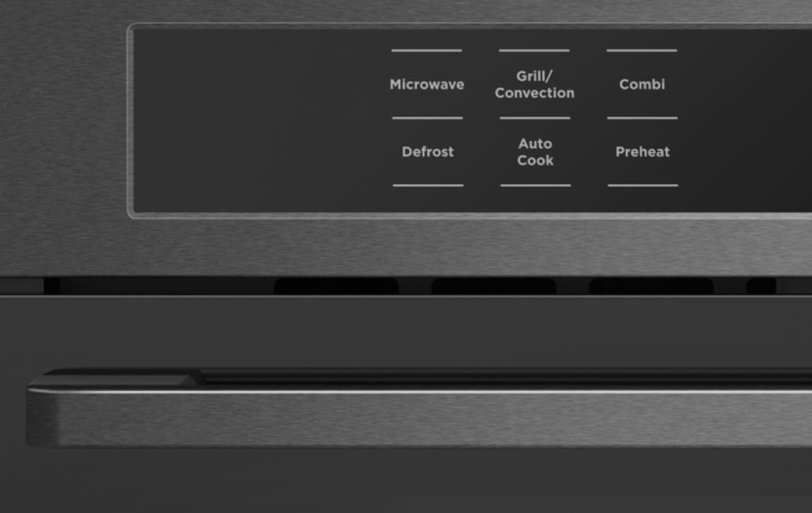Tap the line below the Defrost label

pyautogui.click(x=427, y=185)
